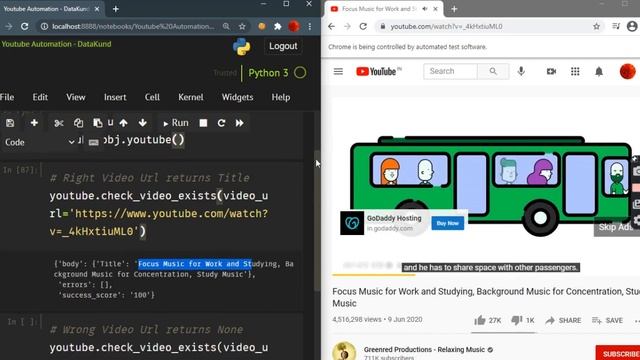Screen dimensions: 640x360
Task: Share the Focus Music video
Action: coord(563,320)
